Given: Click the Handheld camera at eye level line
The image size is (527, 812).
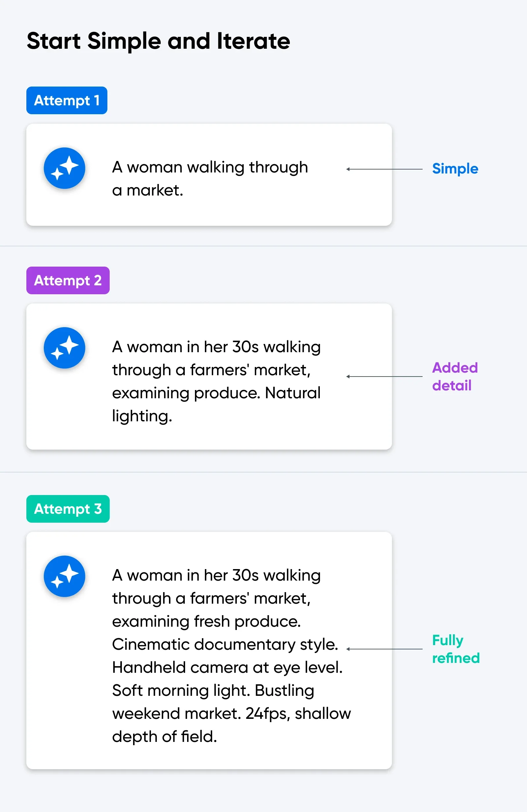Looking at the screenshot, I should click(227, 668).
